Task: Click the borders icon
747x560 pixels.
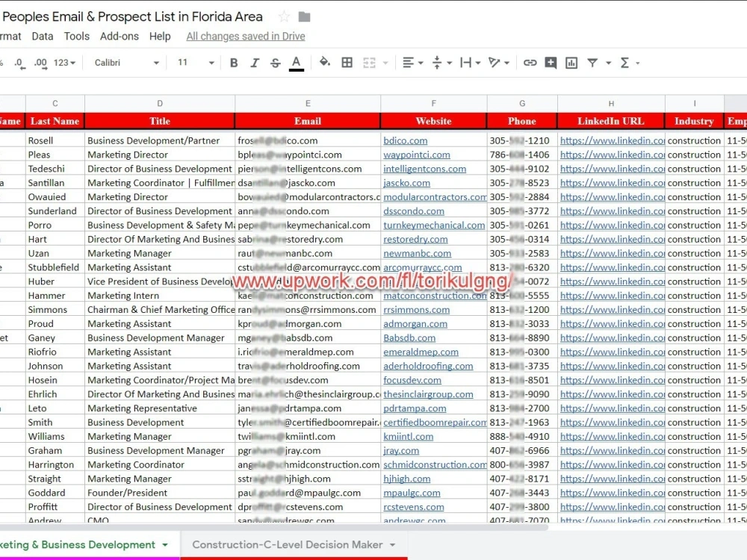Action: click(x=347, y=63)
